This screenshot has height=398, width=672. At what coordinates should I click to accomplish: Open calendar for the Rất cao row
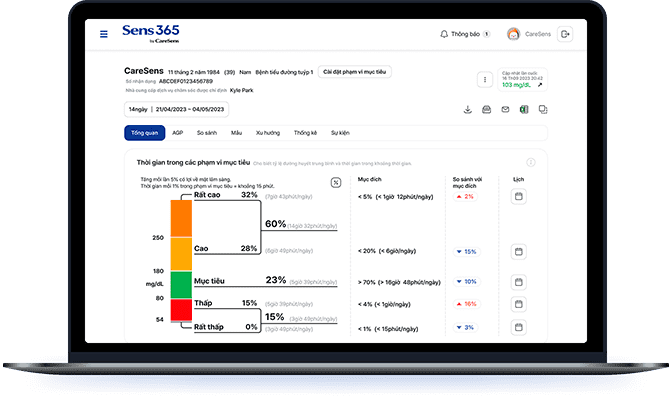point(519,197)
